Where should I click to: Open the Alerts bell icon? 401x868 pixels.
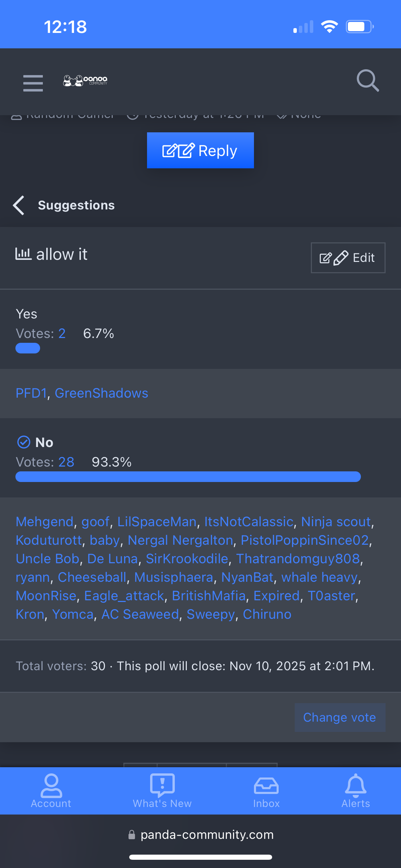tap(356, 790)
